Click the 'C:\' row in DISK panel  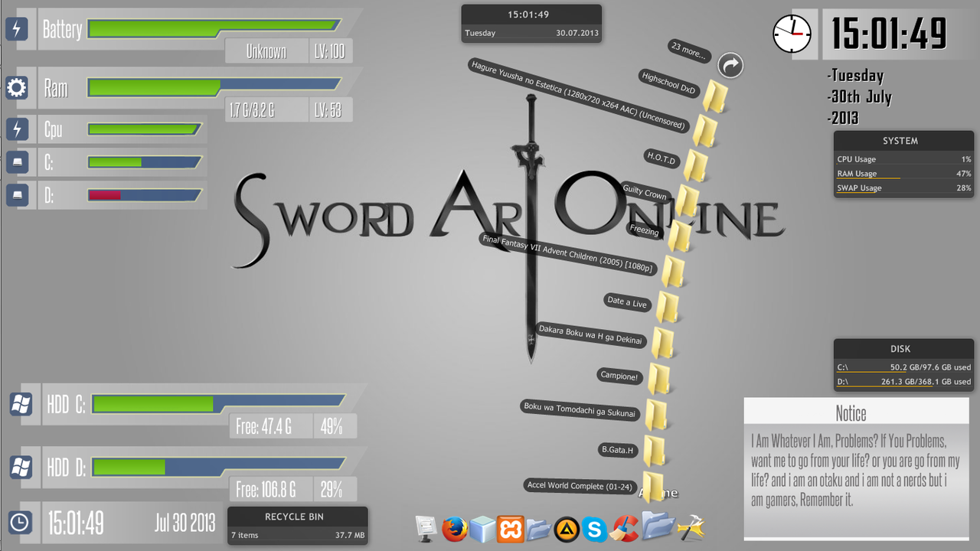(x=904, y=367)
